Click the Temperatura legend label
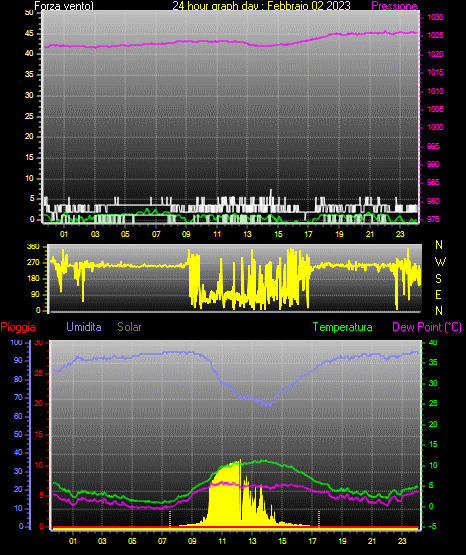Screen dimensions: 466x555 tap(343, 327)
